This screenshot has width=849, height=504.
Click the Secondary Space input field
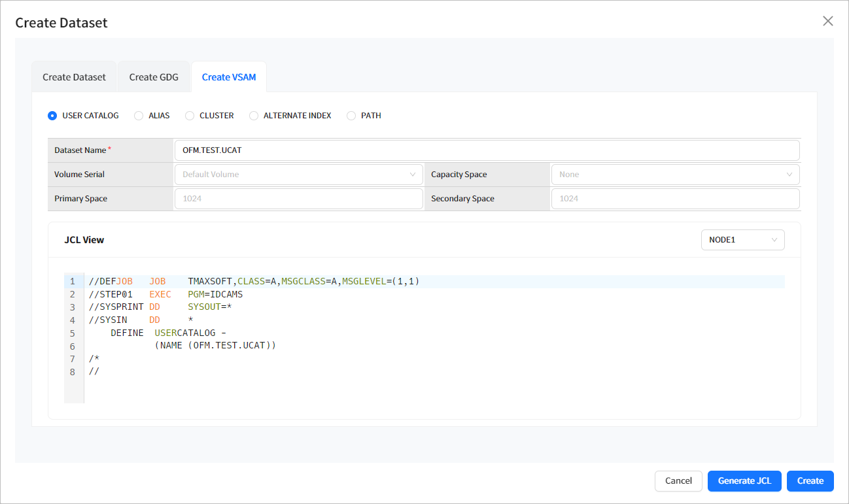(675, 198)
